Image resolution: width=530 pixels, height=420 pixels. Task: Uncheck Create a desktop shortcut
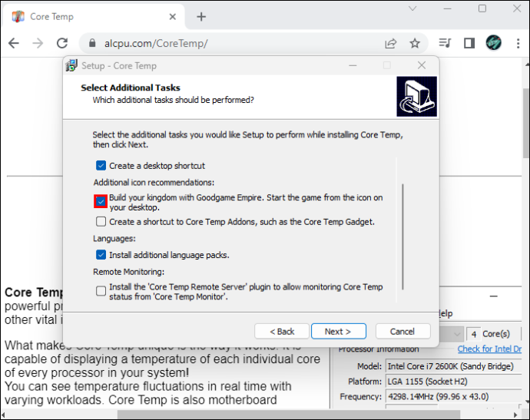[x=101, y=166]
